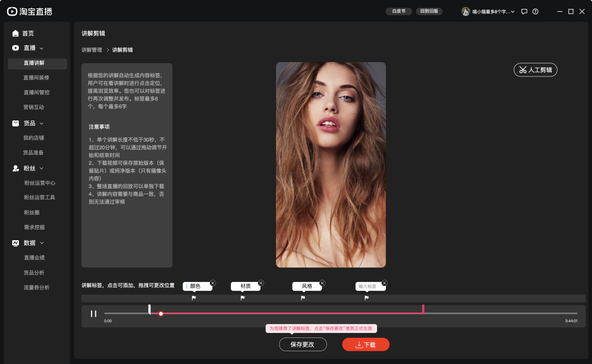This screenshot has width=592, height=364.
Task: Click the flag marker under 输入标签 field
Action: tap(366, 298)
